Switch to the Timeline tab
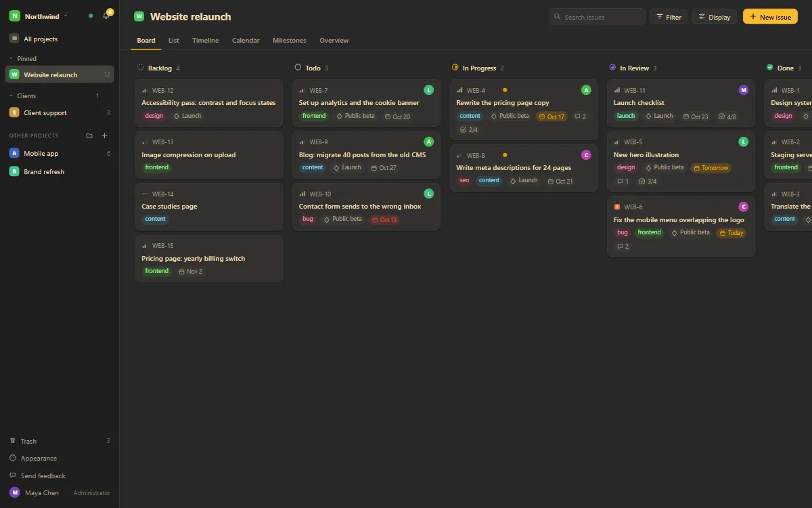Screen dimensions: 812x508 pos(206,41)
